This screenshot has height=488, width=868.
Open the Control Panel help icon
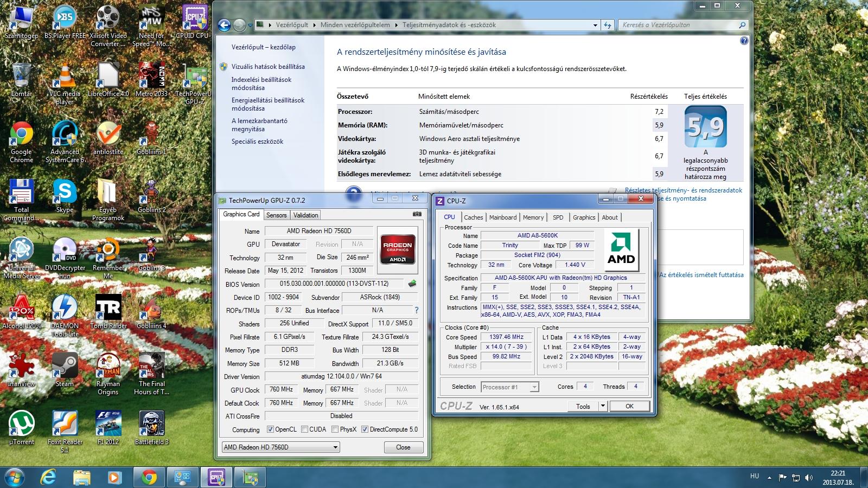pos(744,41)
